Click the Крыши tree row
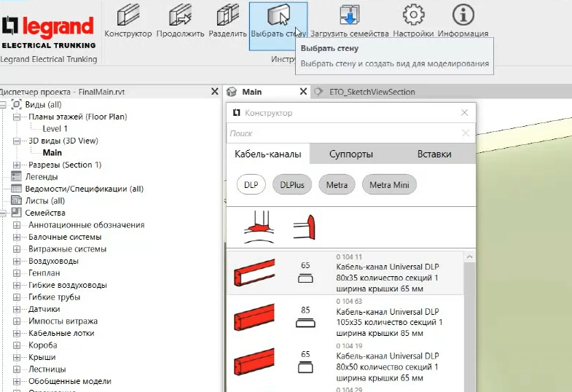The width and height of the screenshot is (572, 392). click(x=42, y=357)
